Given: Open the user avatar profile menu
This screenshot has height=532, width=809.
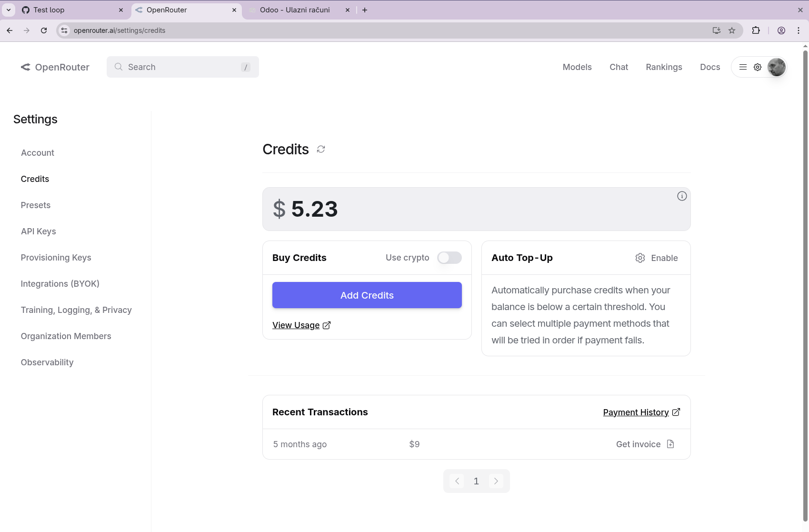Looking at the screenshot, I should [776, 67].
